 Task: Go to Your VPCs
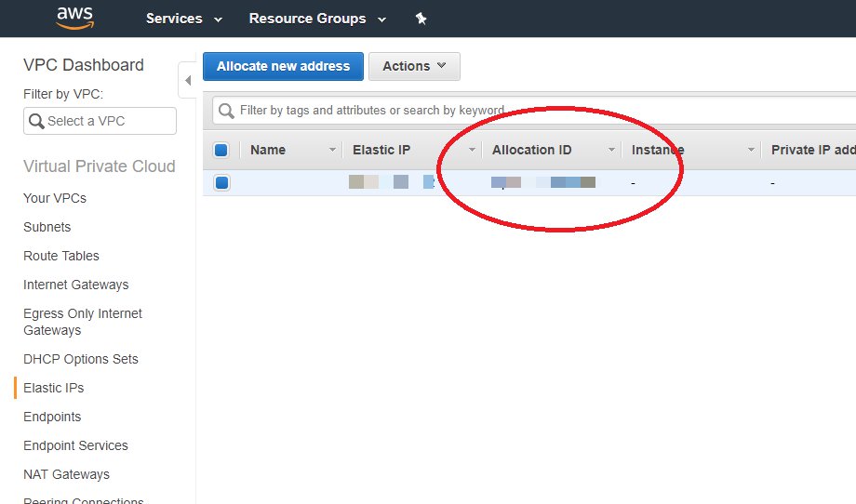pyautogui.click(x=55, y=198)
